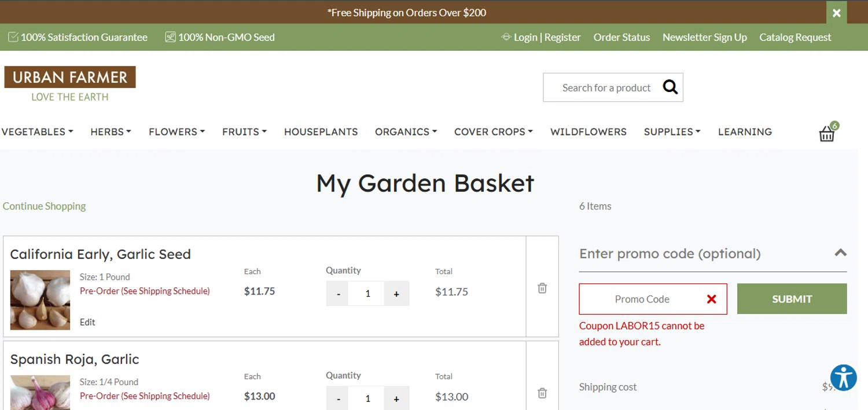Click the search magnifier icon
This screenshot has width=868, height=410.
[670, 87]
